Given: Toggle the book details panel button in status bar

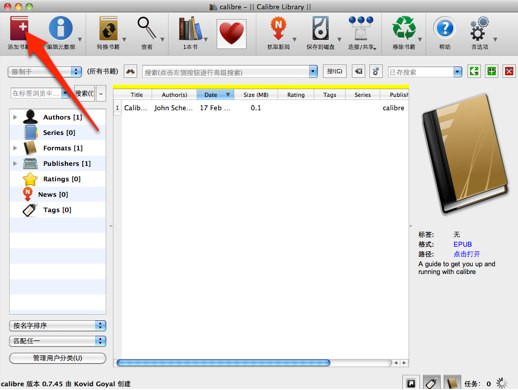Looking at the screenshot, I should 452,383.
